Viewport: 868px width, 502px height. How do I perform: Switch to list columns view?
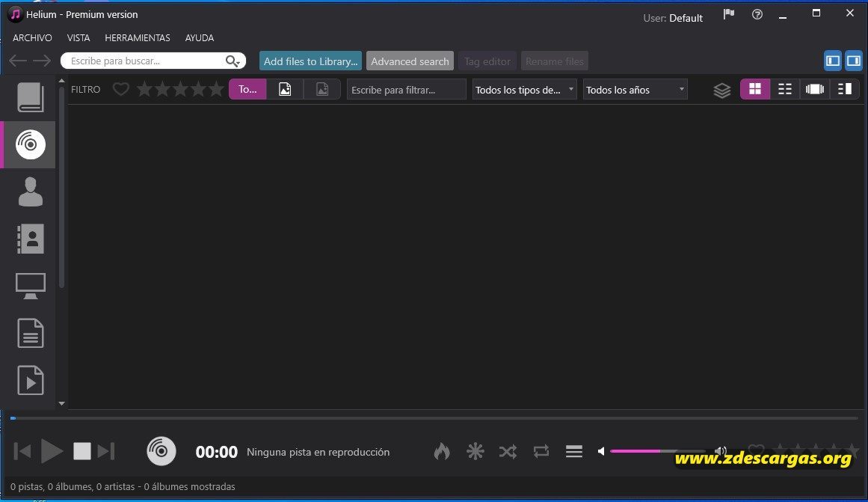point(785,89)
